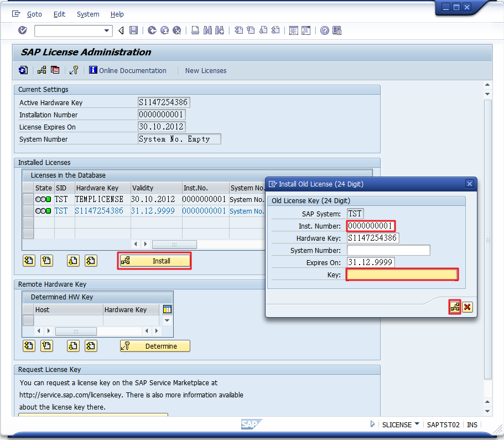Open the System menu

88,14
